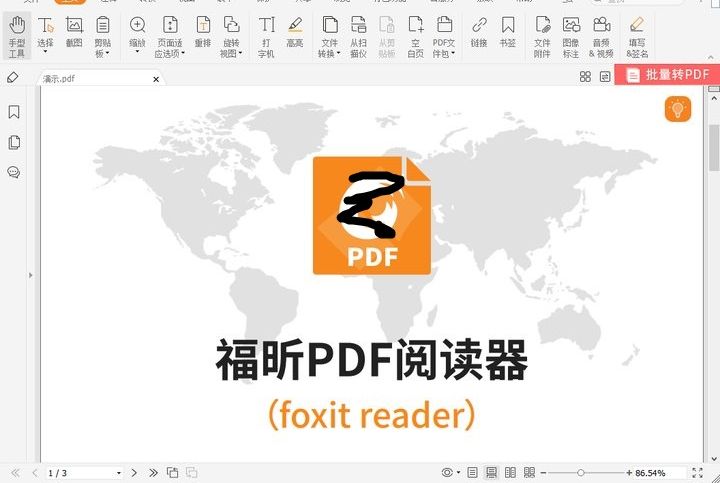Add a Bookmark (书签) from the ribbon

[x=507, y=32]
